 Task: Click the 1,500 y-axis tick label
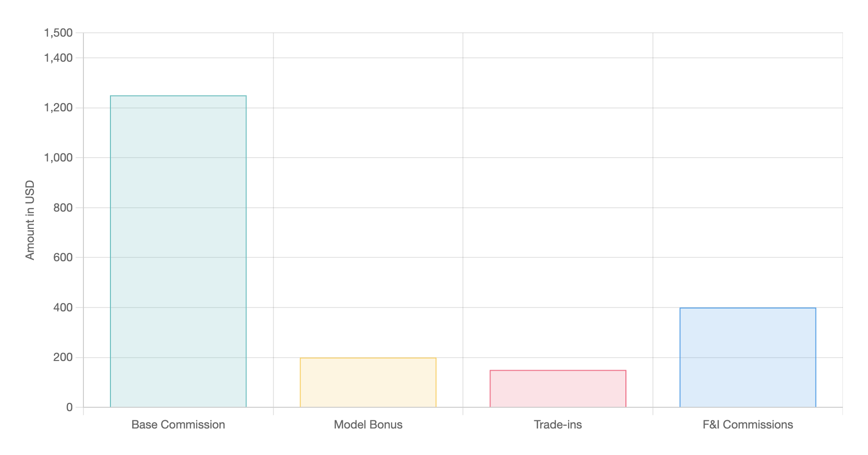(x=58, y=33)
